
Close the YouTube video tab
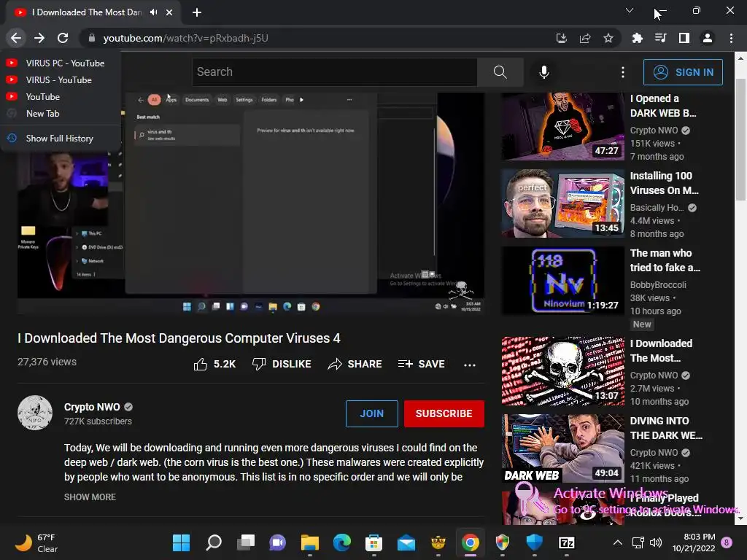[x=169, y=12]
